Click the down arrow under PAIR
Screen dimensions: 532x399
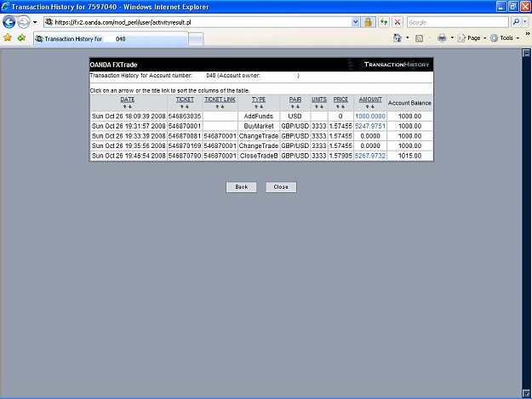[x=298, y=107]
